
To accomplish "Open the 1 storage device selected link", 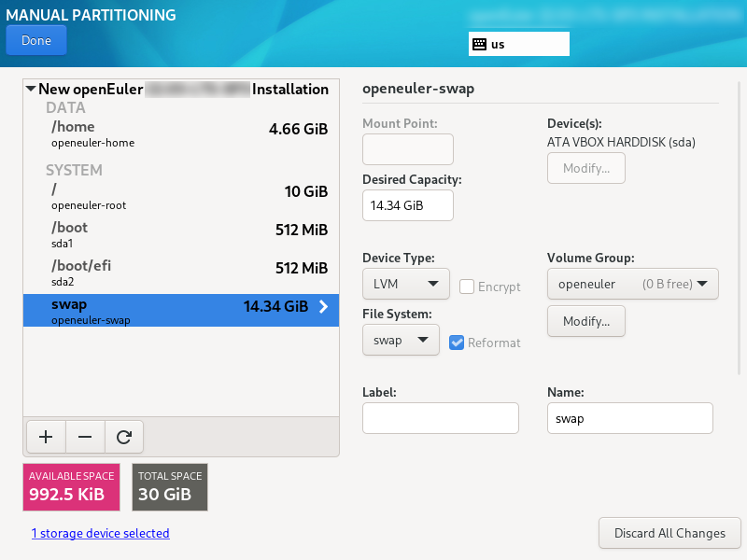I will coord(100,533).
